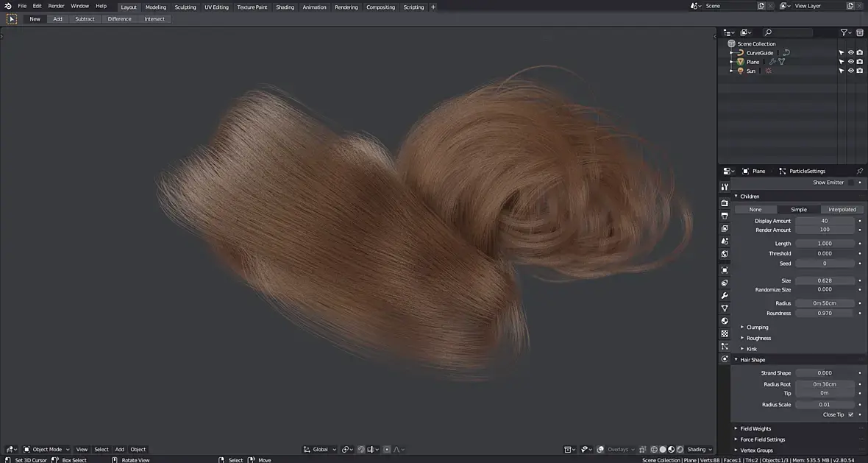Open the Particles properties tab
Screen dimensions: 868x463
pos(725,346)
